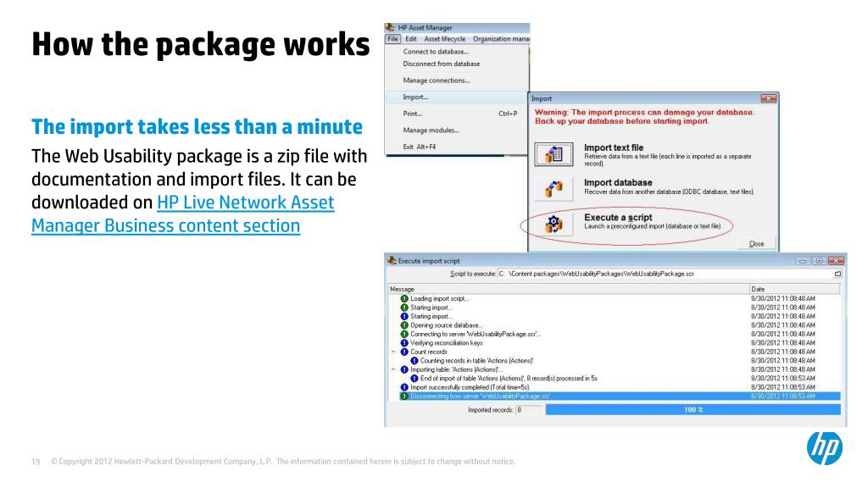
Task: Open the Edit menu
Action: click(x=411, y=39)
